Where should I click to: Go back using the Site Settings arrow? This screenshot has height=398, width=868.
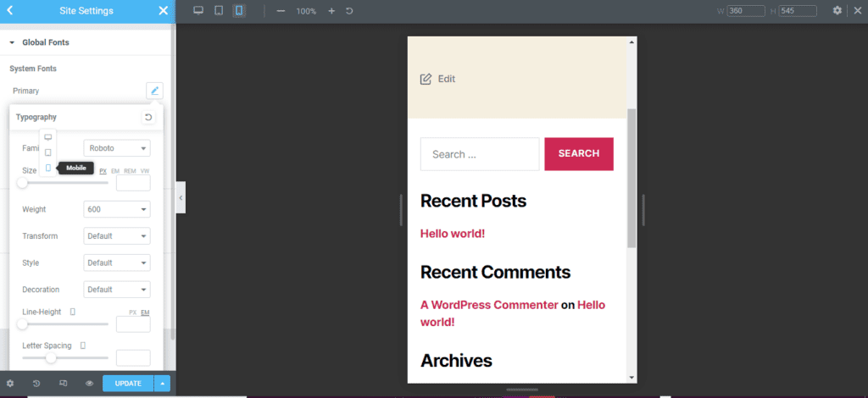[9, 10]
